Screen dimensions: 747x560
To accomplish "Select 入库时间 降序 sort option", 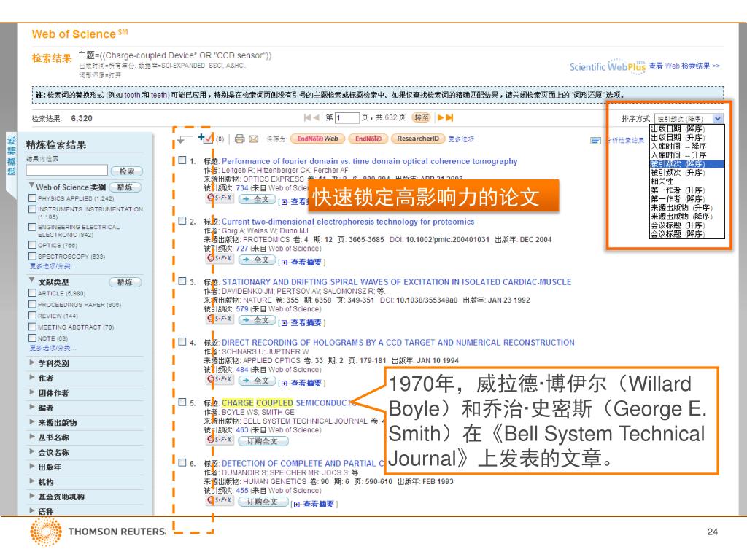I will (x=687, y=147).
